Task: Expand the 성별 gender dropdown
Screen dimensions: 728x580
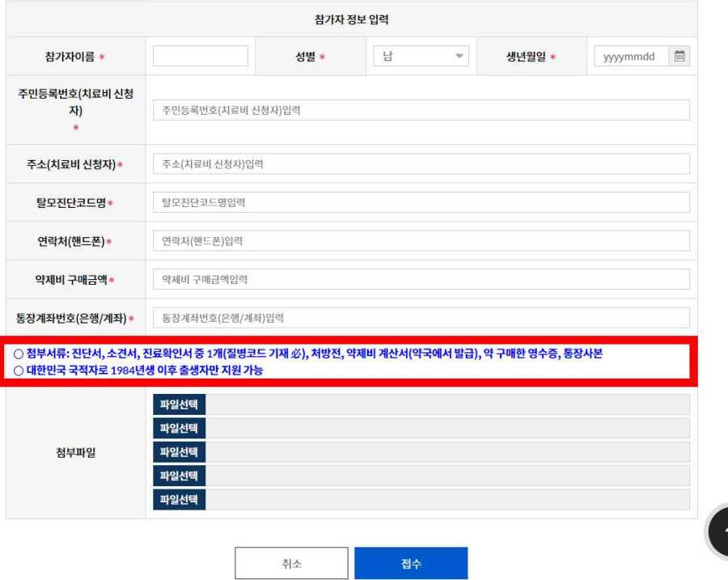Action: coord(421,56)
